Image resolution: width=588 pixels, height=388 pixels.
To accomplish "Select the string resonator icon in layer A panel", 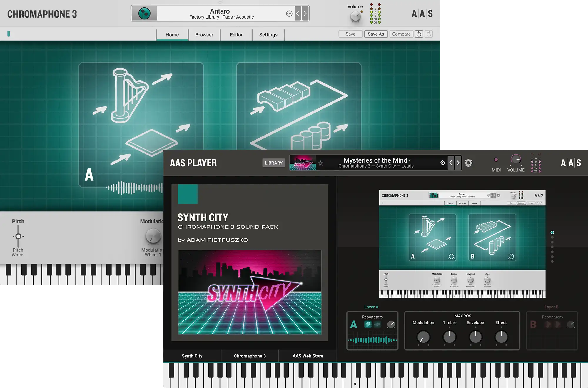I will 129,96.
